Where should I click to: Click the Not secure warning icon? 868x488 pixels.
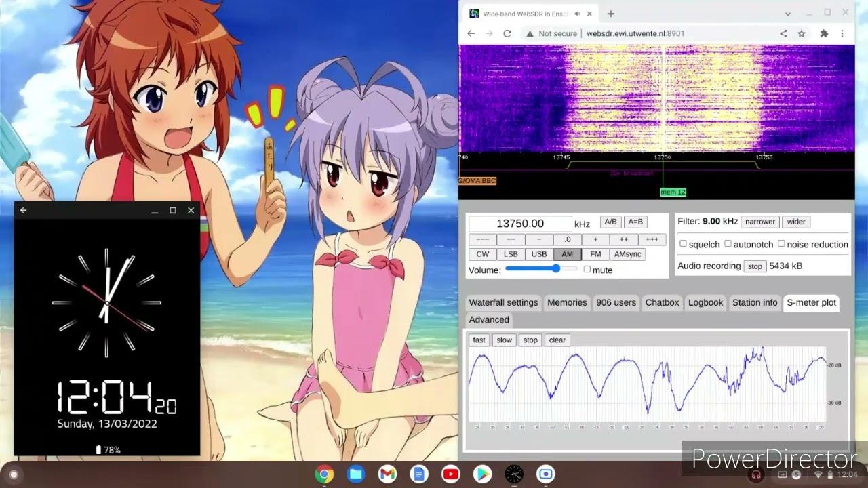click(x=530, y=33)
